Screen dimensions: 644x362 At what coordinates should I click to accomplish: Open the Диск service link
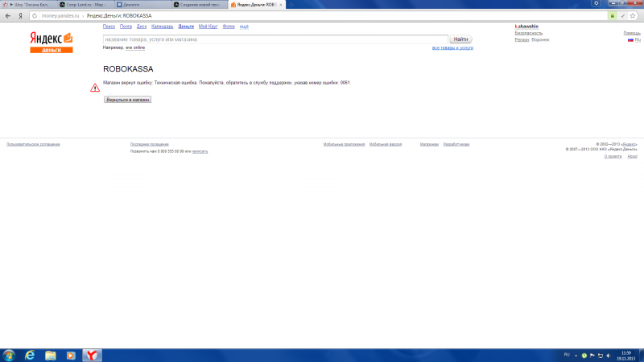(142, 27)
